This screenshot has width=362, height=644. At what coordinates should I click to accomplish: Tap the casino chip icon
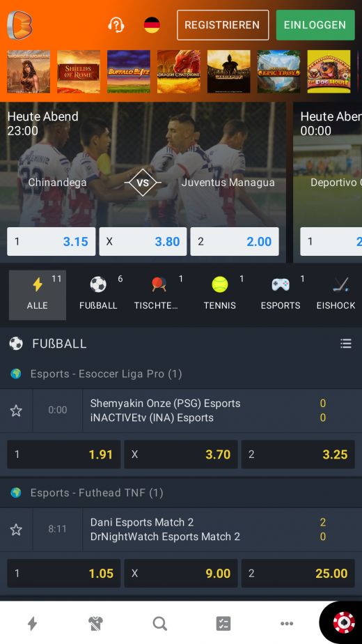[344, 622]
